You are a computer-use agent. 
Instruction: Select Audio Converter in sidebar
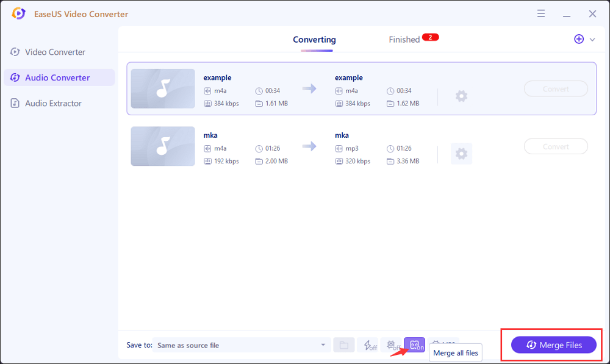57,77
